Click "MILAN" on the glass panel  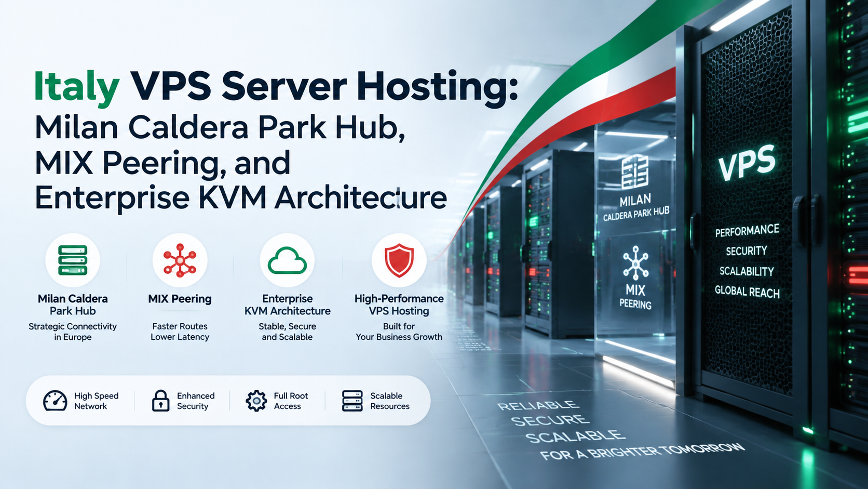pos(635,201)
